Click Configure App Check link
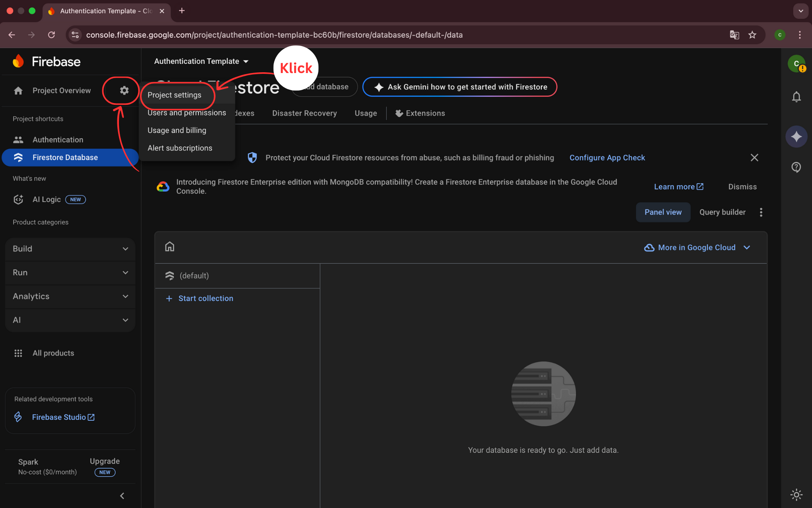Viewport: 812px width, 508px height. tap(607, 158)
